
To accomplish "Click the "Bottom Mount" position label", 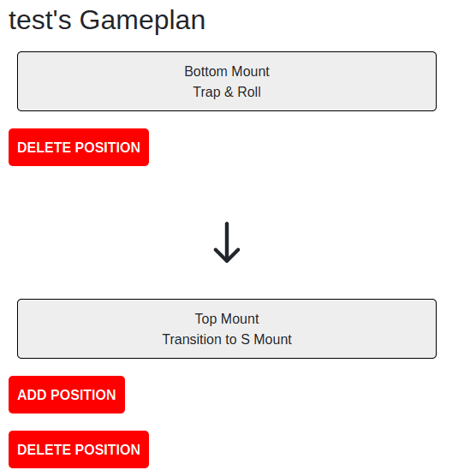I will (x=227, y=71).
